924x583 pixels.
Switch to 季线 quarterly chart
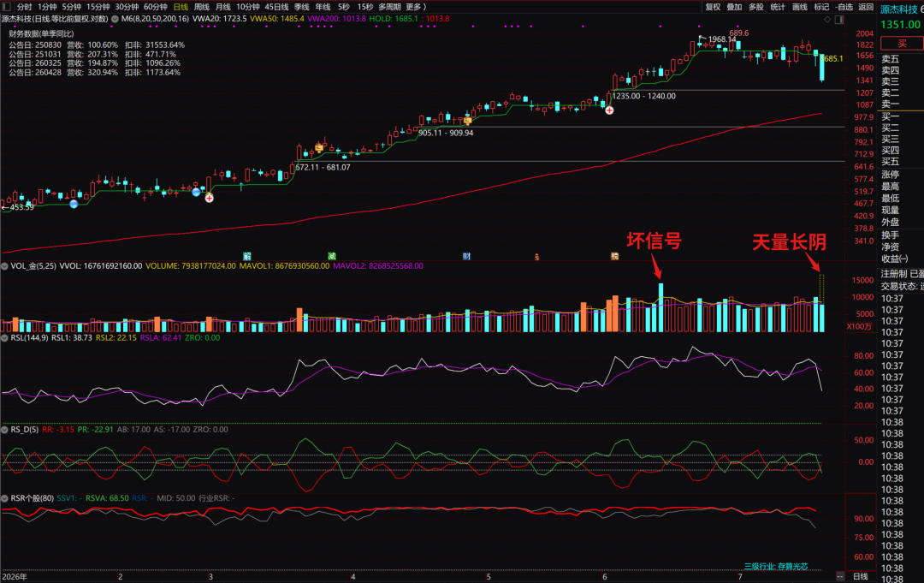pos(302,7)
